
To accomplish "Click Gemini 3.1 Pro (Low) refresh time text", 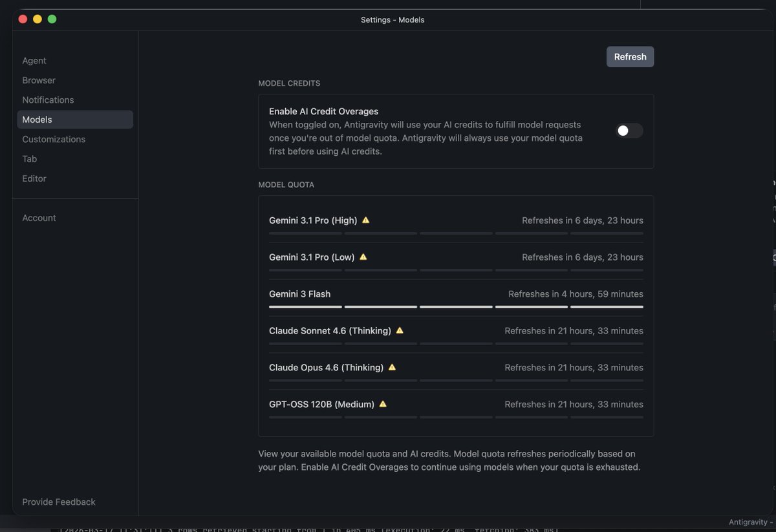I will 583,257.
